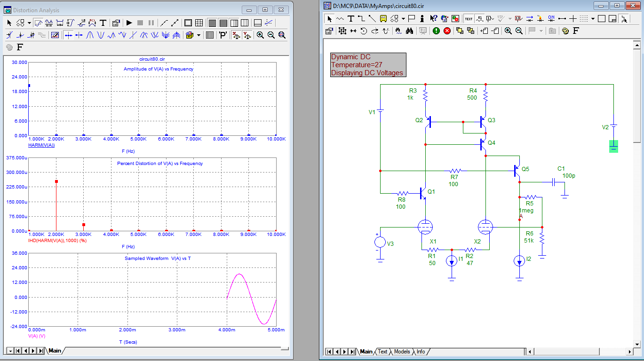
Task: Open the dropdown next to the yellow toolbox icon
Action: [x=199, y=35]
